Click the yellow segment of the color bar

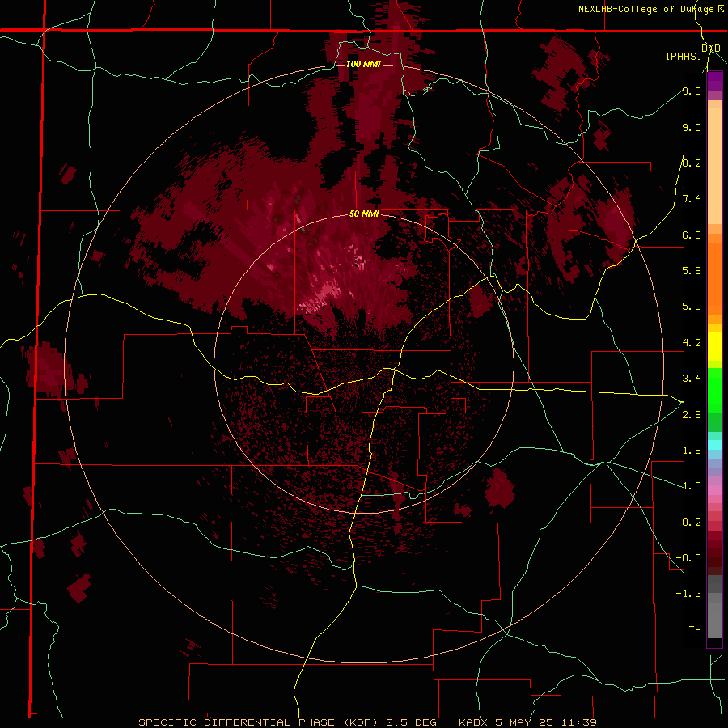coord(714,346)
